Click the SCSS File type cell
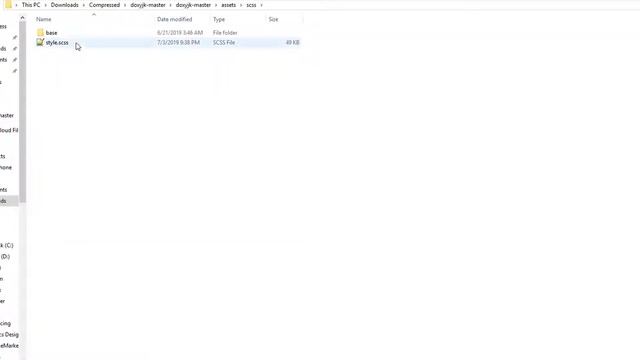Image resolution: width=640 pixels, height=360 pixels. click(x=224, y=42)
